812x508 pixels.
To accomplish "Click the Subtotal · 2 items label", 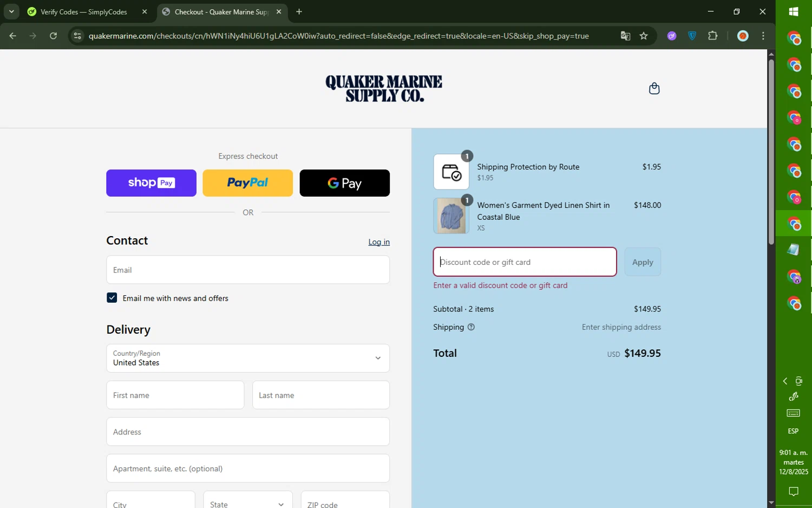I will pyautogui.click(x=463, y=309).
